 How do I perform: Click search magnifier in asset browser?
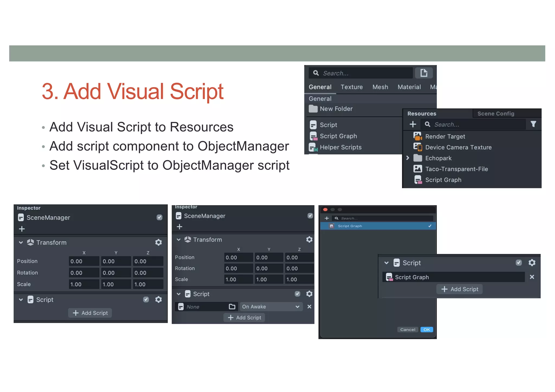(x=316, y=73)
